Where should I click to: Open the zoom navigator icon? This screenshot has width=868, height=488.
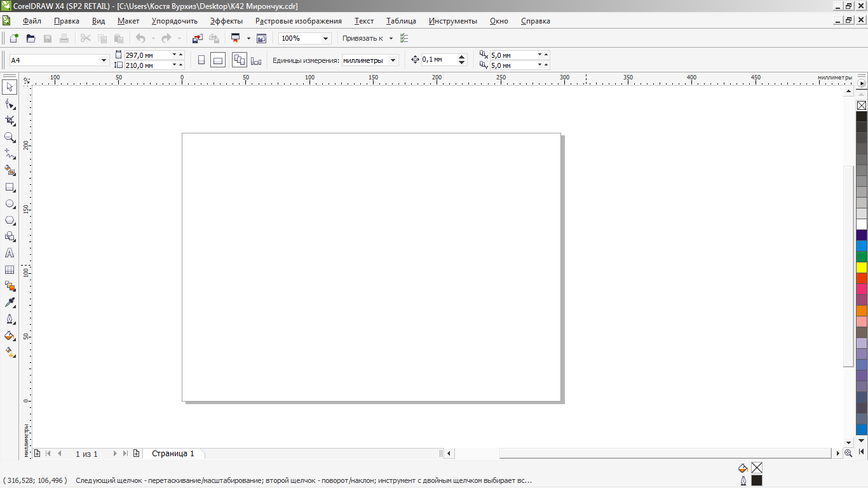tap(848, 453)
